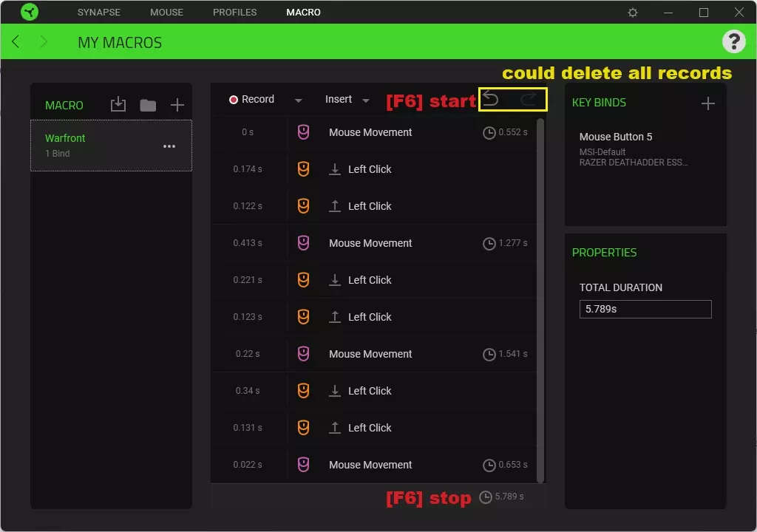This screenshot has width=757, height=532.
Task: Select the Warfront macro entry
Action: click(x=111, y=146)
